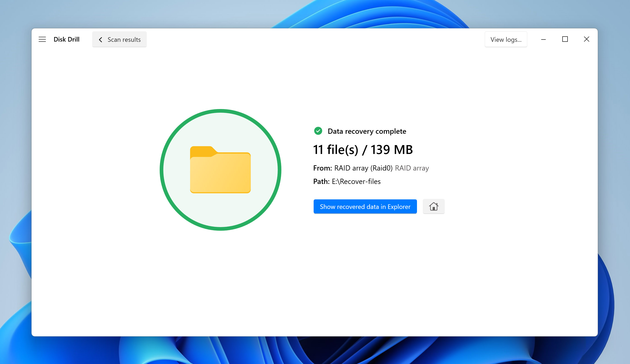Select the recovery path display area
This screenshot has width=630, height=364.
coord(347,181)
